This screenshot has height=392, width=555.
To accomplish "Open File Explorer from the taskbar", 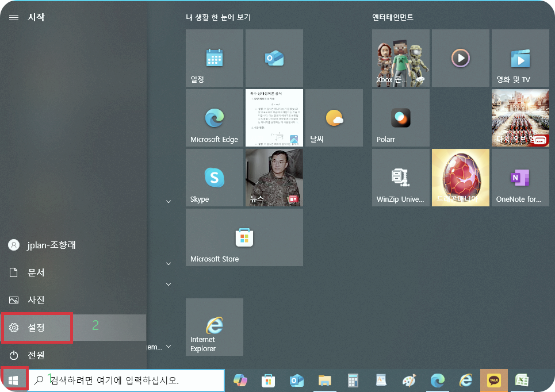I will click(x=324, y=381).
